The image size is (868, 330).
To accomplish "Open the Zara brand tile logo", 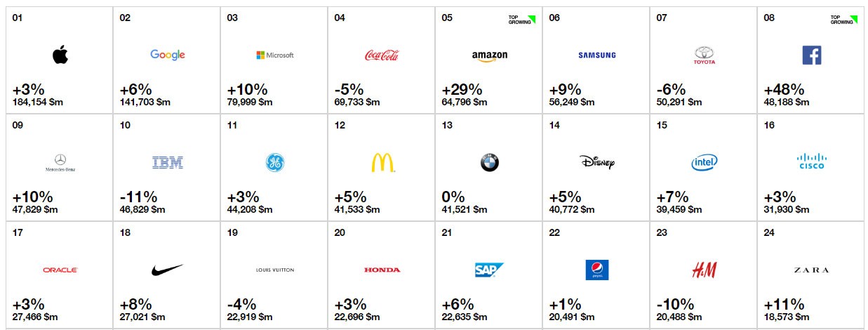I will pyautogui.click(x=811, y=270).
